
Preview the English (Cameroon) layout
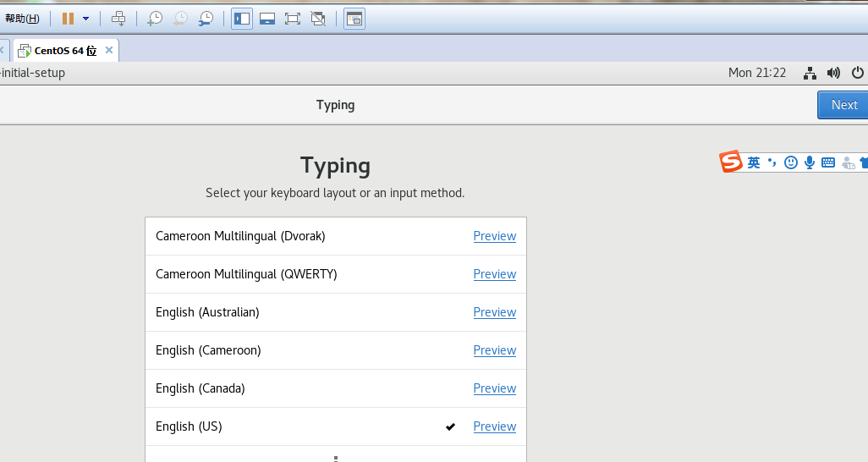tap(494, 350)
